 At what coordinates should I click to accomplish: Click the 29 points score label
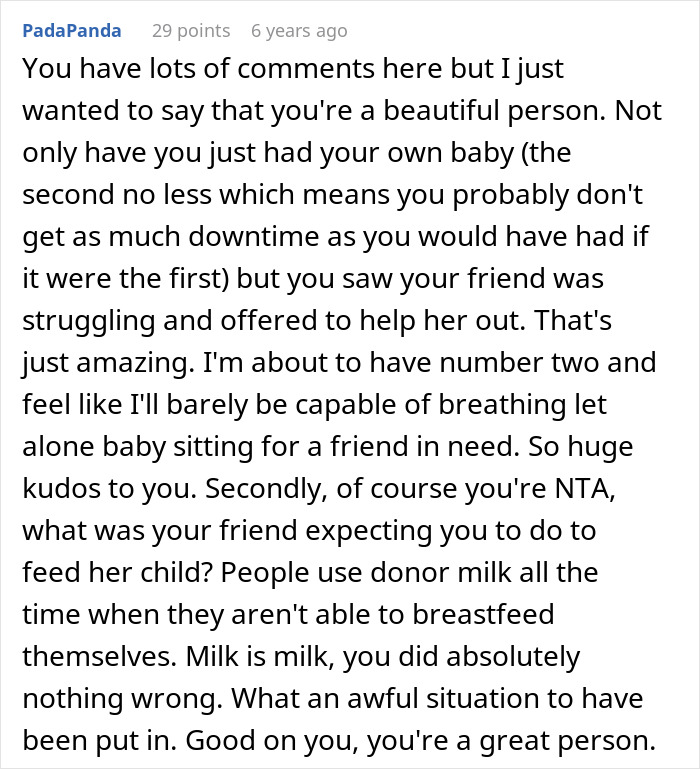tap(190, 31)
